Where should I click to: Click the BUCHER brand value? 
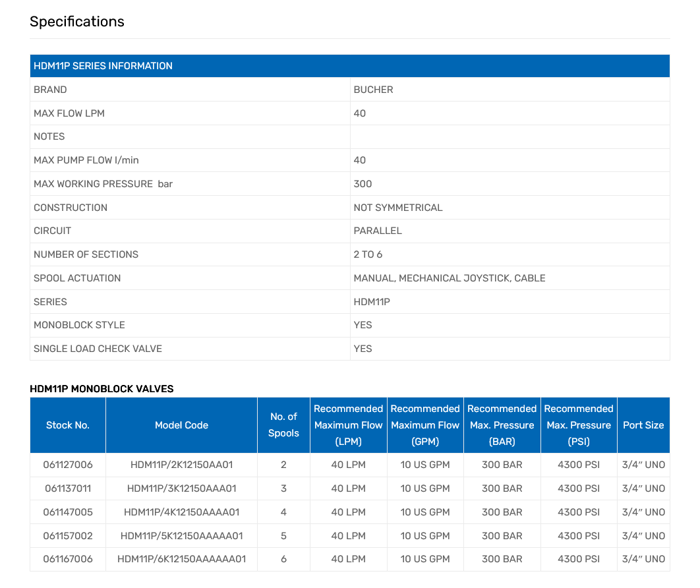point(373,90)
